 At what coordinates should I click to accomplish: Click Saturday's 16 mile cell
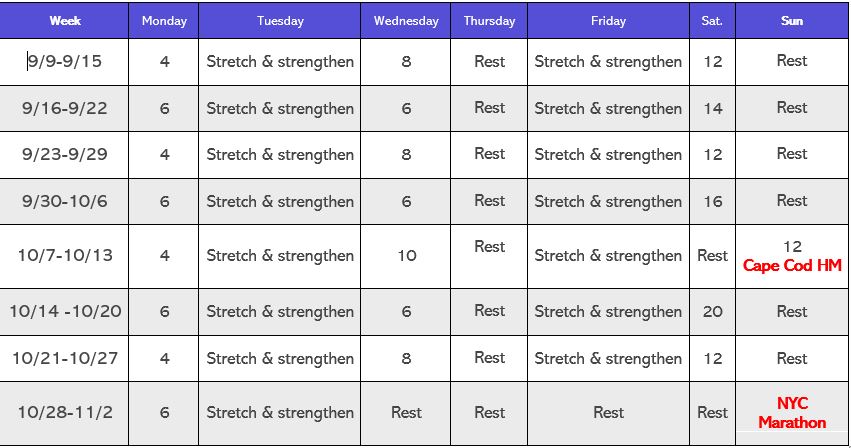point(712,201)
